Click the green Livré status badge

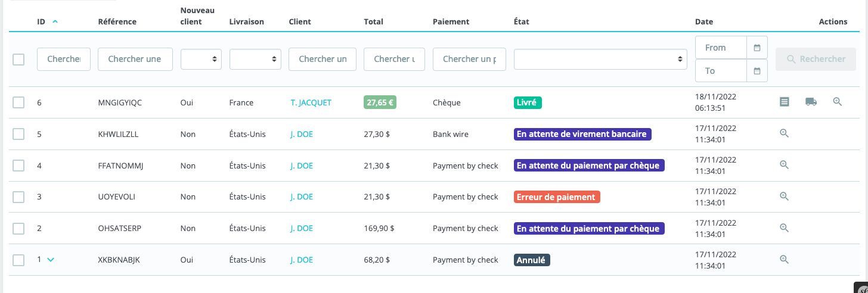click(x=528, y=102)
